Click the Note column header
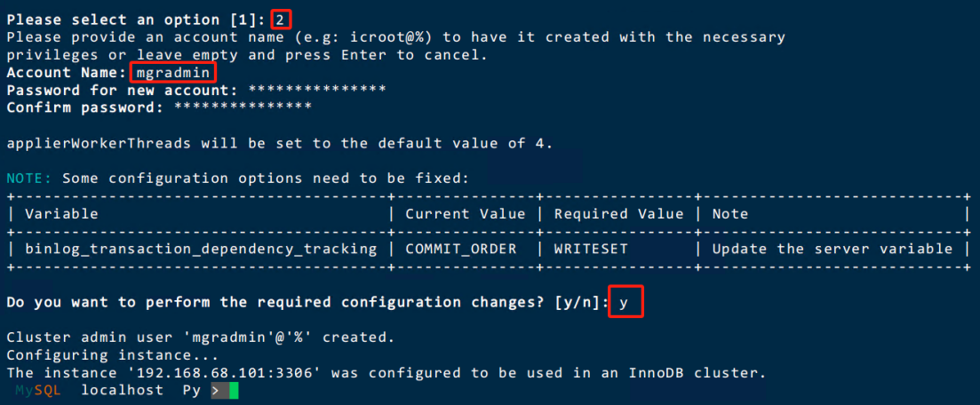 tap(730, 214)
